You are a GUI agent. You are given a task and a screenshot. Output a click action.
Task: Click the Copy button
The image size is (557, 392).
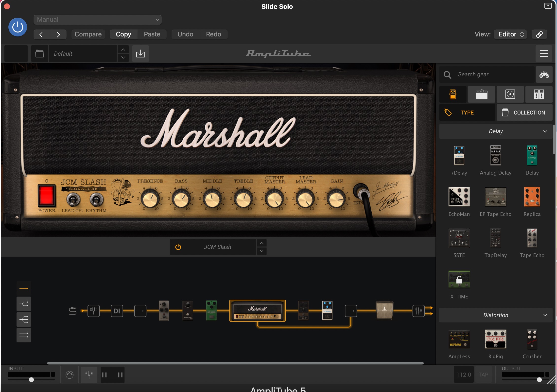tap(123, 34)
